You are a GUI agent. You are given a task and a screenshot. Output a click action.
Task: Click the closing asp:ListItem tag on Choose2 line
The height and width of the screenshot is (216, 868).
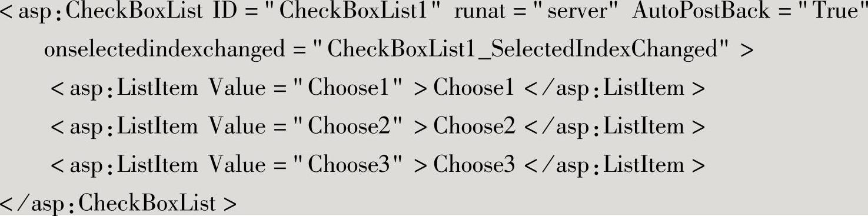point(613,126)
